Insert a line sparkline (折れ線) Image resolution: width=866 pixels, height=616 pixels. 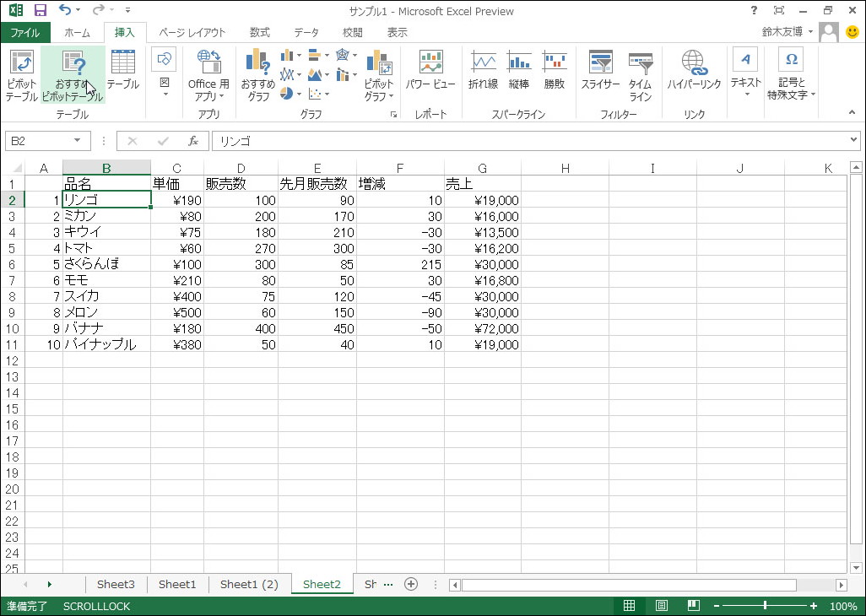point(482,74)
